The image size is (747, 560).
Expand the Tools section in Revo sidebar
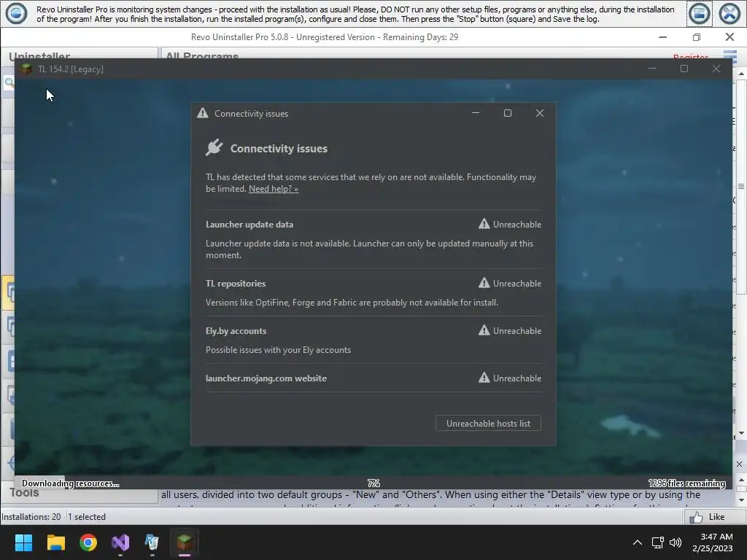(25, 494)
